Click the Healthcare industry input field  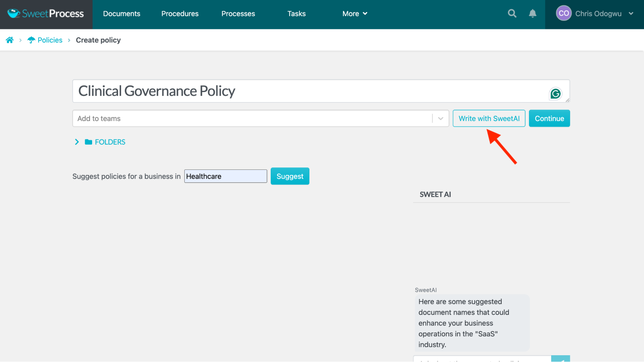tap(226, 176)
